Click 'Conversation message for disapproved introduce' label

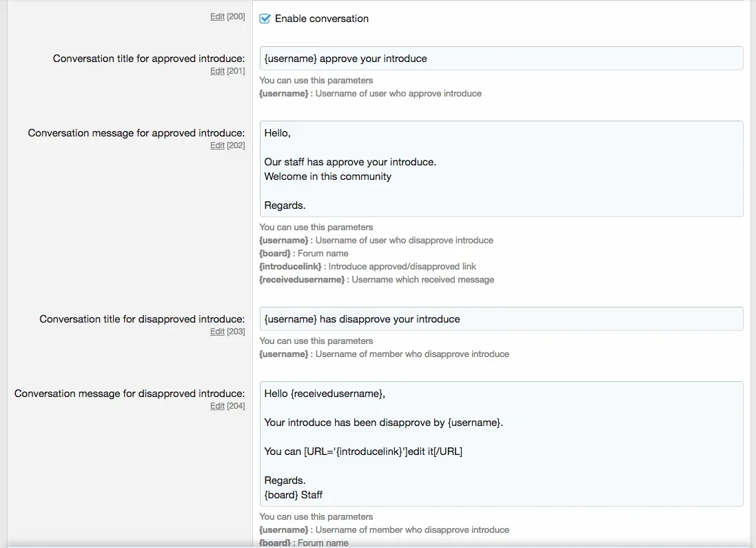[x=130, y=394]
